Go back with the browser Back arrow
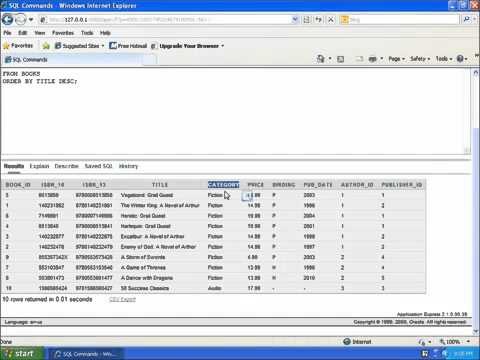The image size is (480, 360). (8, 20)
